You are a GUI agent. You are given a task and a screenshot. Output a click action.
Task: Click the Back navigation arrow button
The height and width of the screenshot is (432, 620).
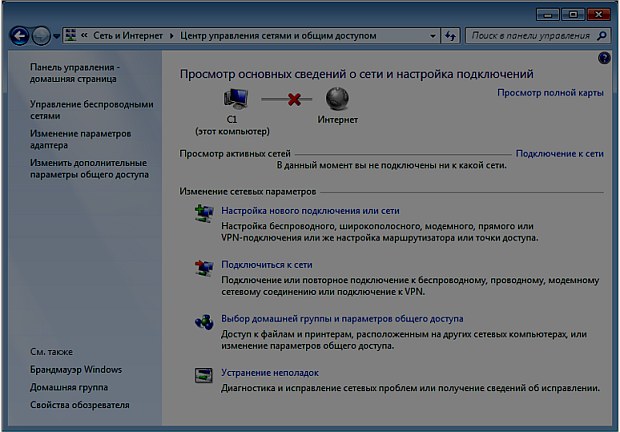tap(18, 36)
